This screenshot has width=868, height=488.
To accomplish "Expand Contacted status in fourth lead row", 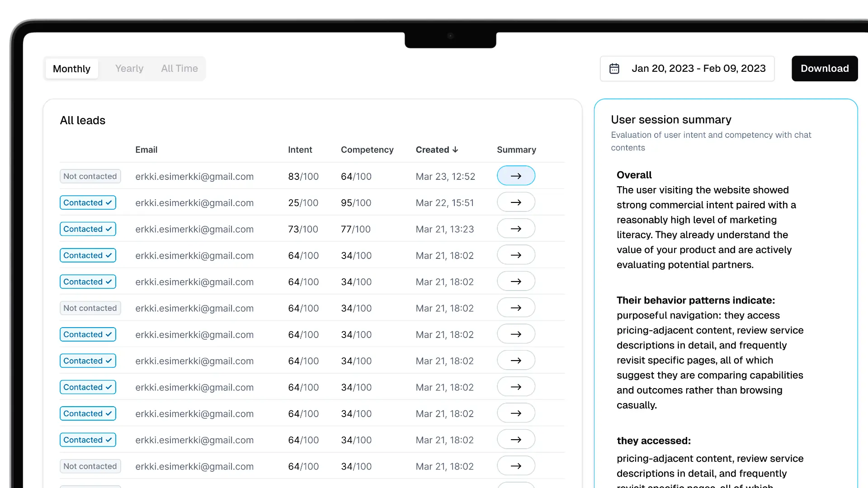I will click(88, 255).
